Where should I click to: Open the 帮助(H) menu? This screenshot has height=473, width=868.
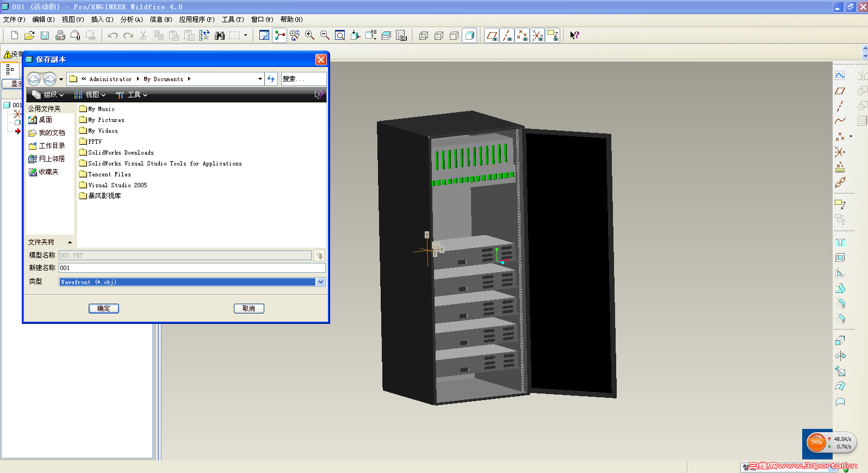coord(292,20)
